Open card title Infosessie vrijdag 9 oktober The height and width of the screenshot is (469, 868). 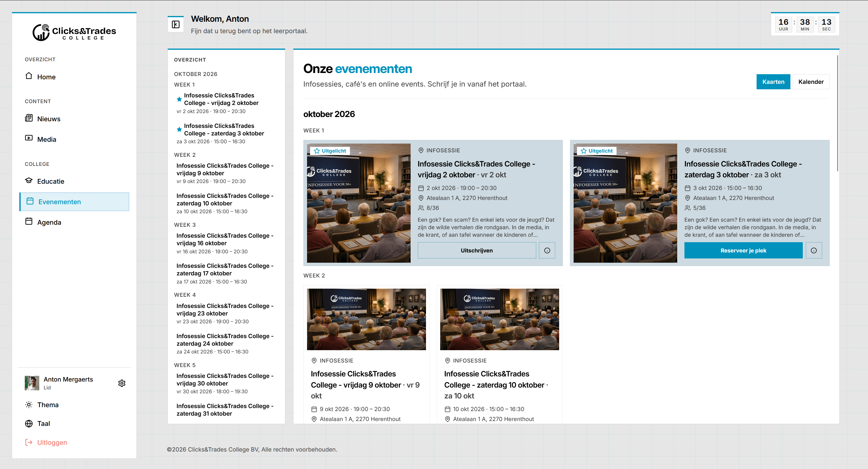point(365,385)
